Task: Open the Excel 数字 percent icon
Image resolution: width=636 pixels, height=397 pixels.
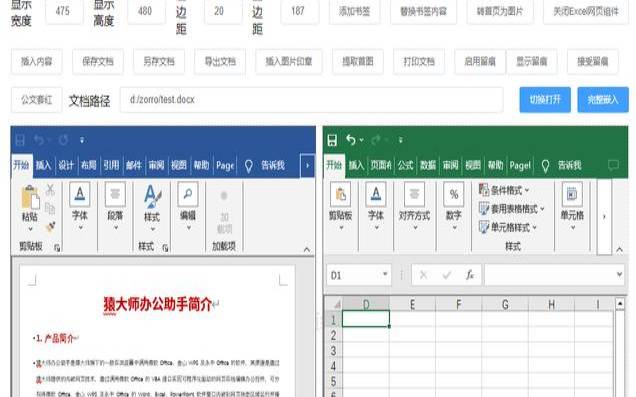Action: [x=454, y=194]
